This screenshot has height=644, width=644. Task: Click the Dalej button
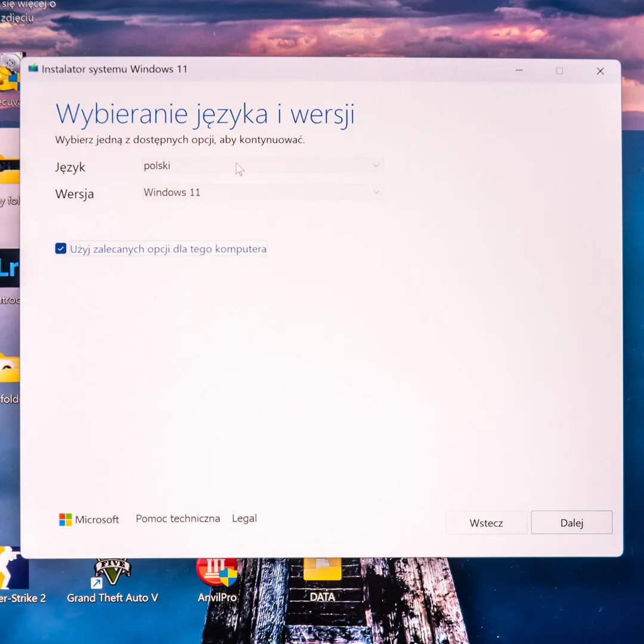click(571, 522)
